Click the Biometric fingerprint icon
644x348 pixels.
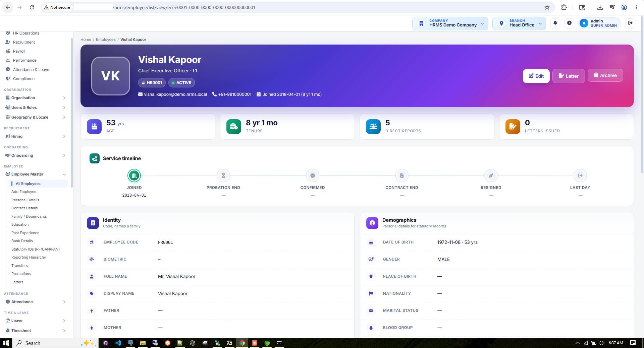(92, 259)
